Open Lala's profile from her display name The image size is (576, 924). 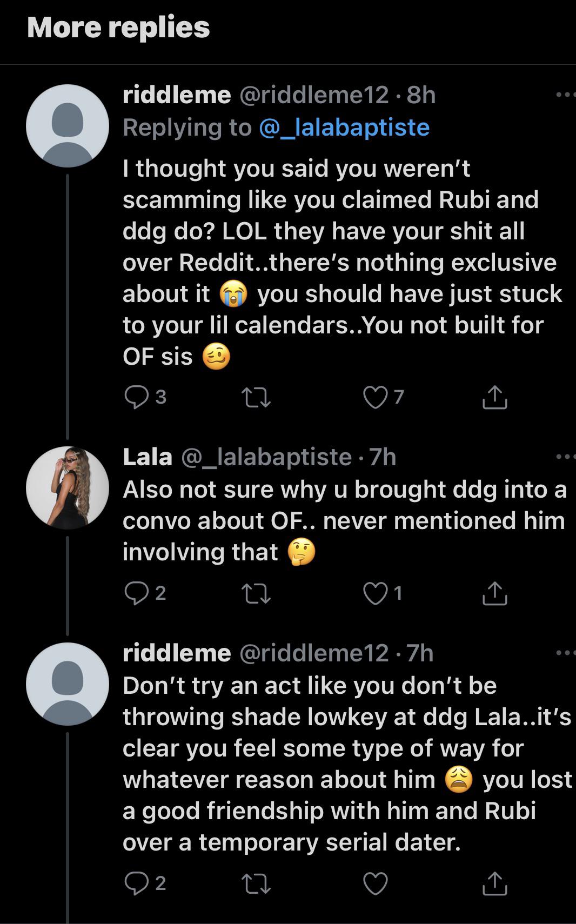(147, 457)
